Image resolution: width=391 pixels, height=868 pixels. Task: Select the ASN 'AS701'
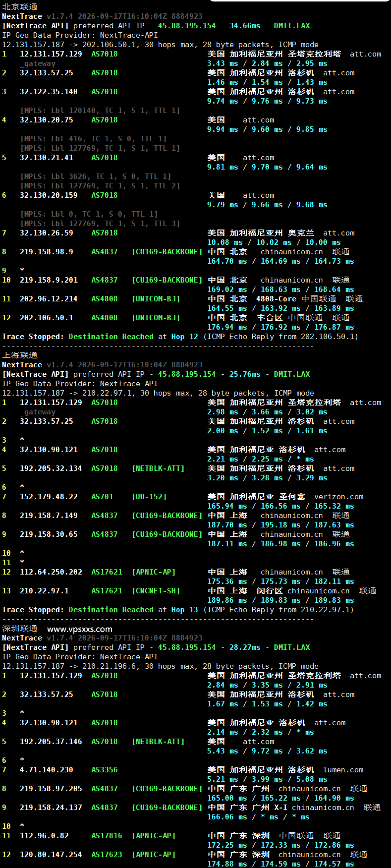coord(102,497)
